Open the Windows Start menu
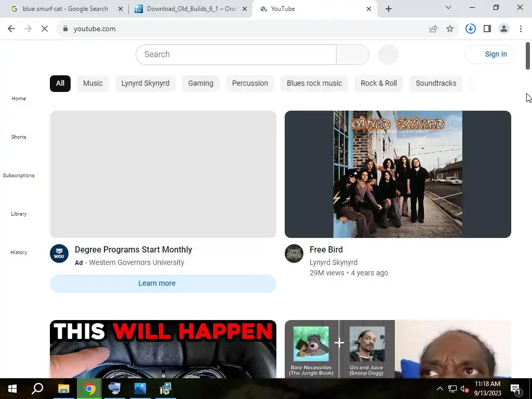 click(12, 389)
